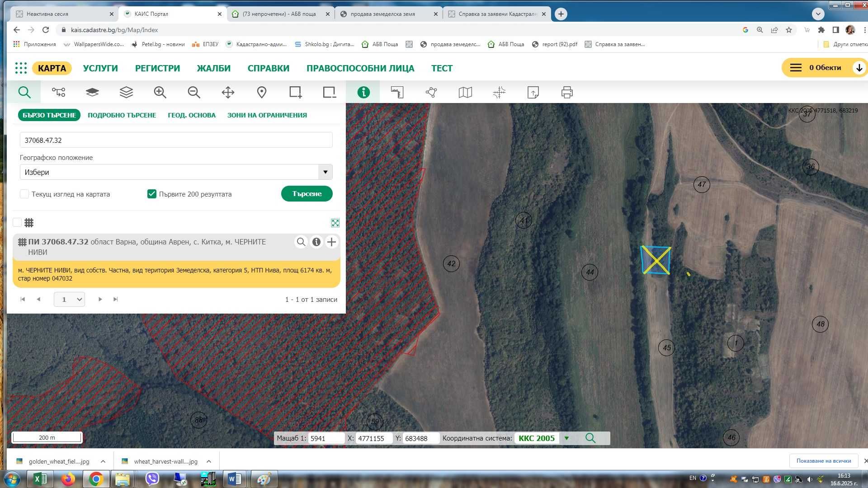The height and width of the screenshot is (488, 868).
Task: Open the layers stack tool
Action: [x=126, y=93]
